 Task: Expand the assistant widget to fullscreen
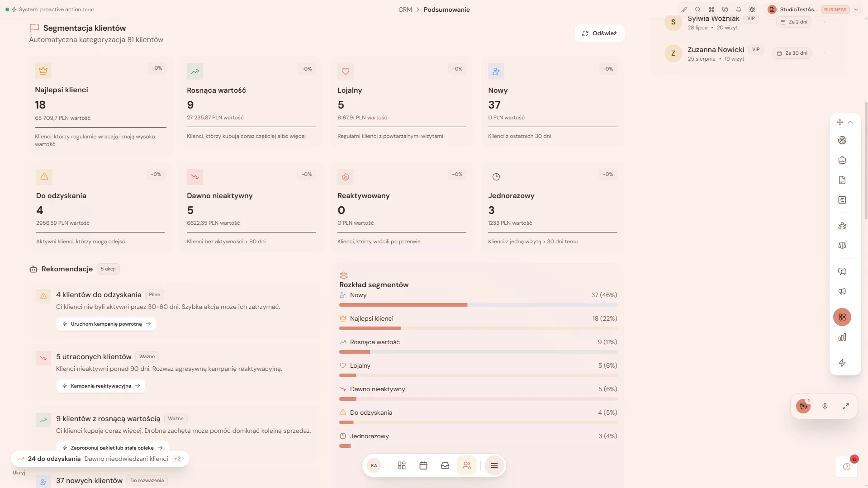tap(846, 406)
